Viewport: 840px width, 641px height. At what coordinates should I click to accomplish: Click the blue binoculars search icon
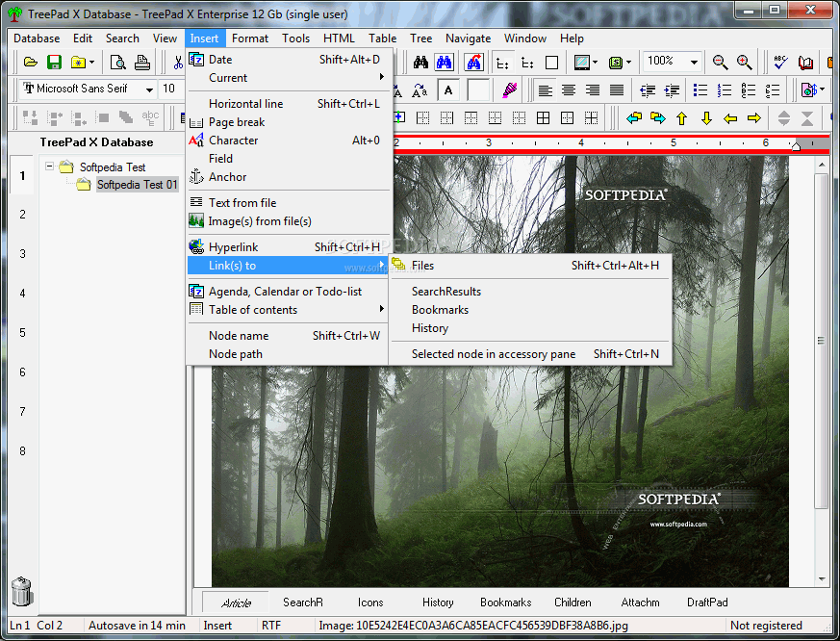point(445,63)
